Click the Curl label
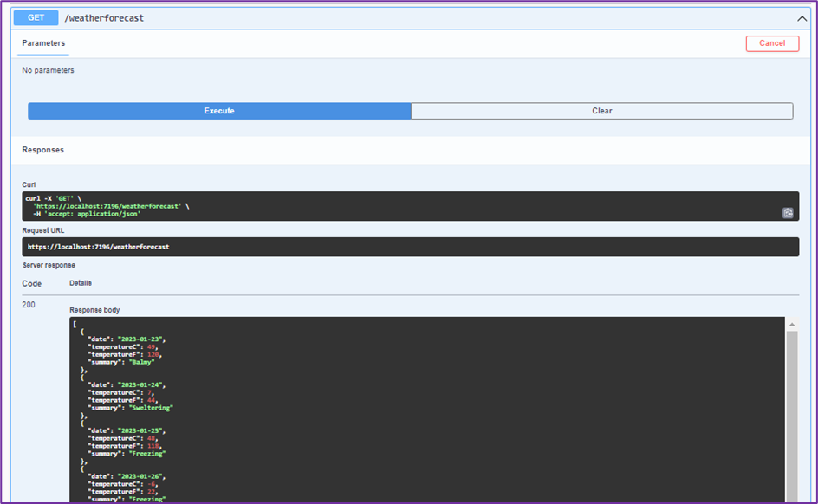 [x=29, y=184]
